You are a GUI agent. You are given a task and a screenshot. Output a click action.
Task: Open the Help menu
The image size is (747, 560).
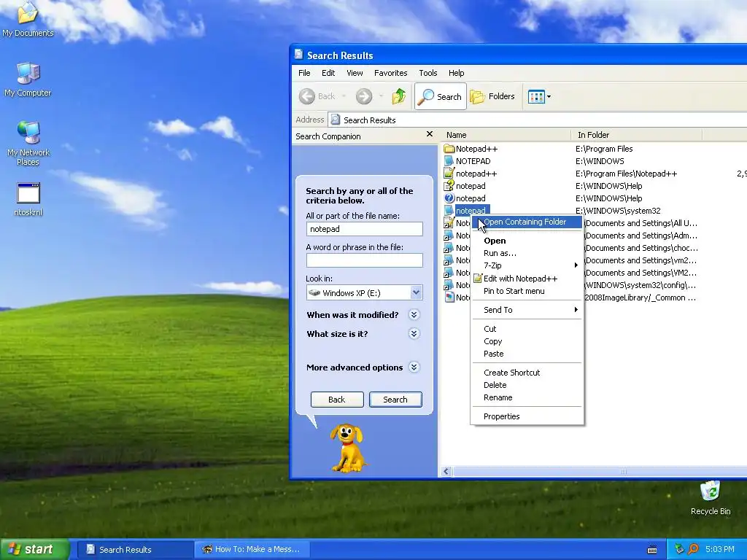point(456,73)
